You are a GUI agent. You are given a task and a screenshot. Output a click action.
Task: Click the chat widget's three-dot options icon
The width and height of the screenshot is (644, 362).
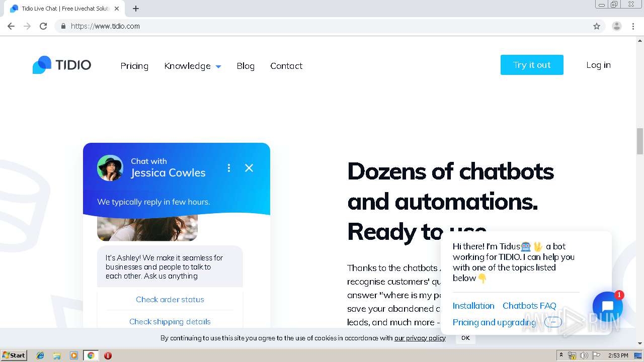[x=229, y=168]
